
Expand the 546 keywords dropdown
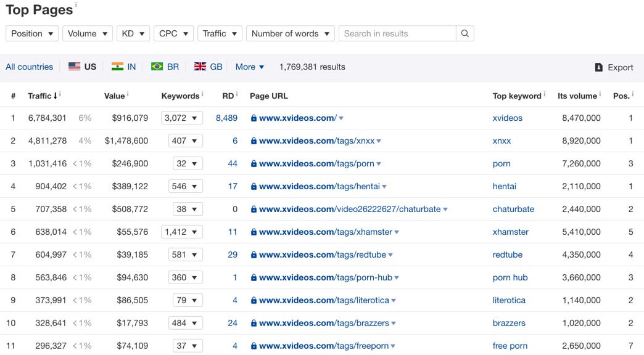tap(185, 186)
